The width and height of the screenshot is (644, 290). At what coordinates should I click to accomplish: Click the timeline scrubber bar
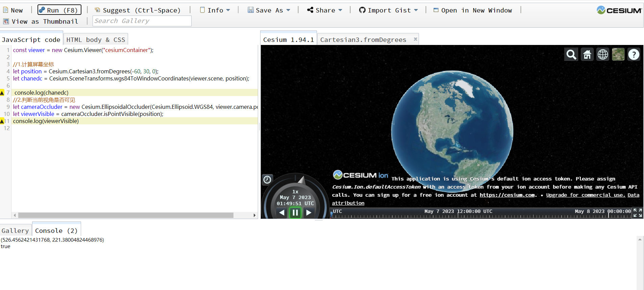click(481, 213)
